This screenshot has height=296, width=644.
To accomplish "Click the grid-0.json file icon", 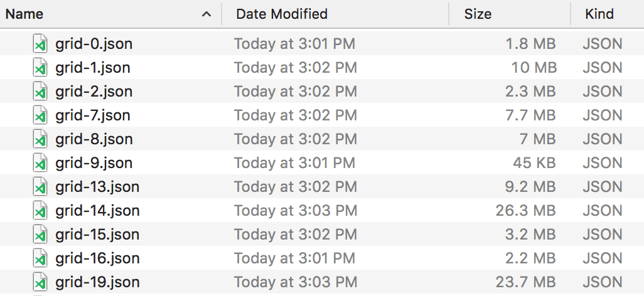I will pos(40,45).
